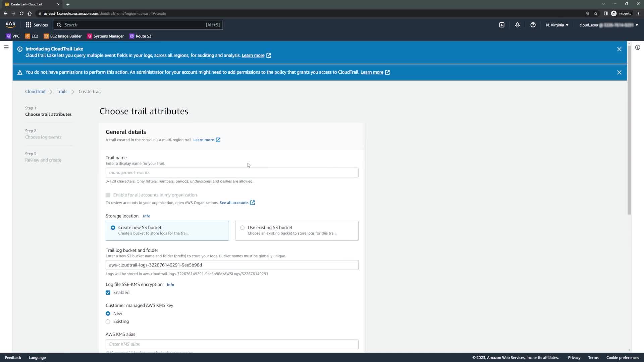The height and width of the screenshot is (362, 644).
Task: Dismiss the CloudTrail Lake banner
Action: click(x=619, y=49)
